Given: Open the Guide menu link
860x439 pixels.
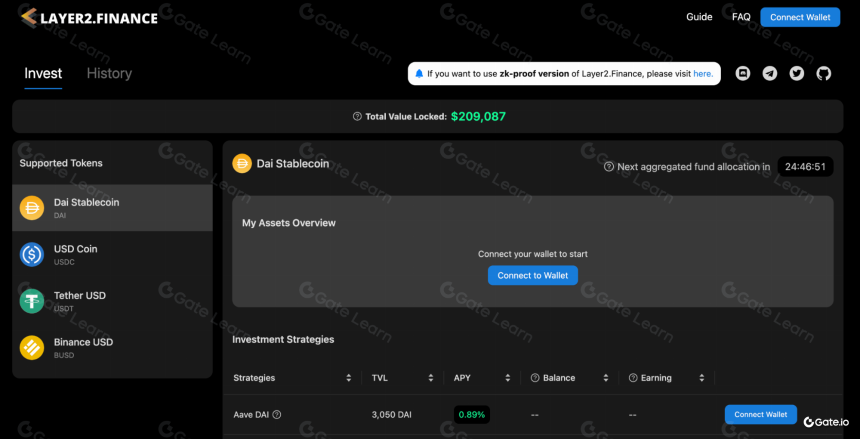Looking at the screenshot, I should tap(699, 17).
